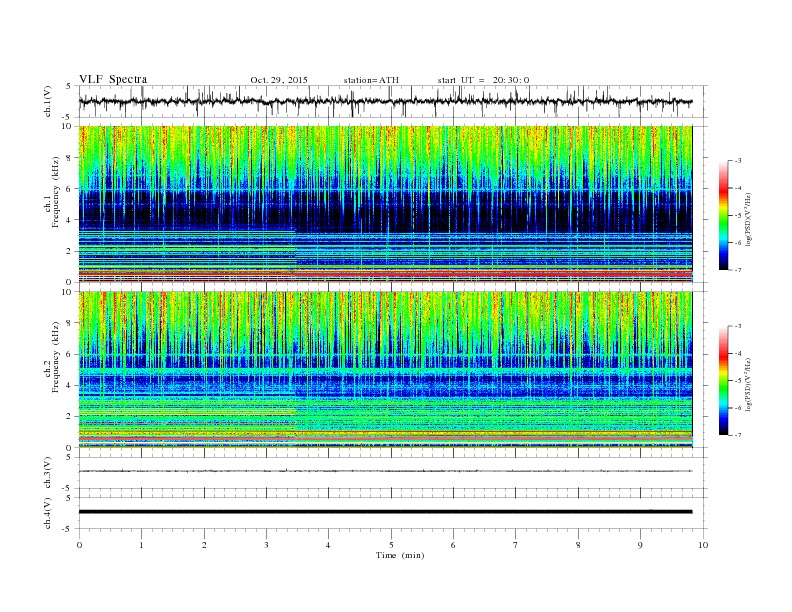792x612 pixels.
Task: Click the 'station=ATH' header label
Action: (371, 80)
